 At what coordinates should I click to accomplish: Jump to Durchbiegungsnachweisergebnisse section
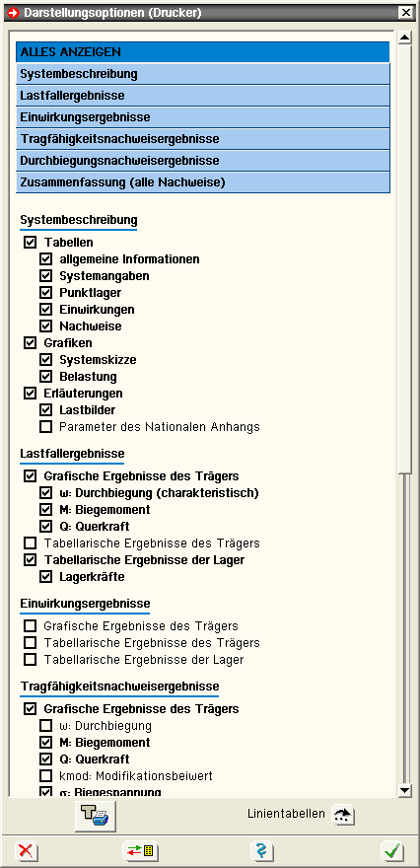tap(202, 161)
